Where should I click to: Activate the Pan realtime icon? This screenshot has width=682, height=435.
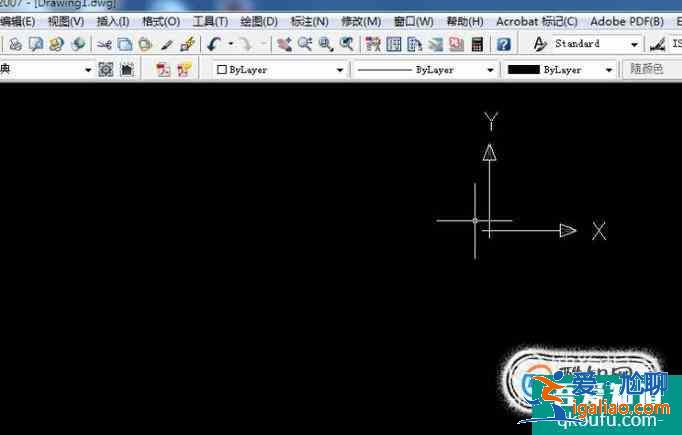click(x=284, y=44)
